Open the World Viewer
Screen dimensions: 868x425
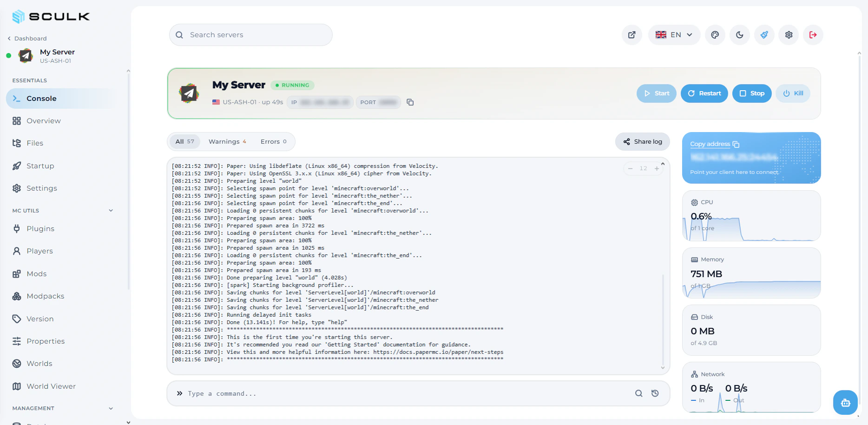pos(61,386)
